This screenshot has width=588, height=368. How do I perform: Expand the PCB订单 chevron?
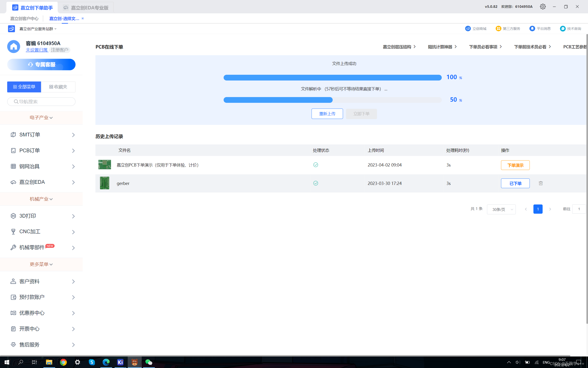click(73, 151)
